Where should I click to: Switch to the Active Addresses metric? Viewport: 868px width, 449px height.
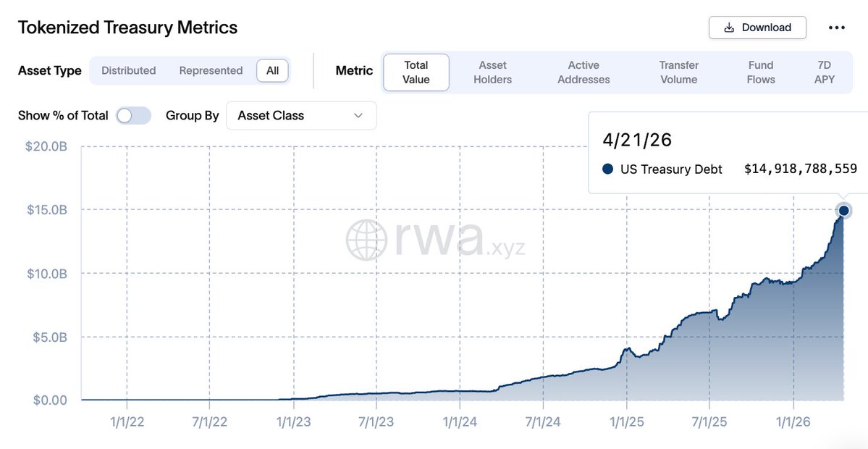point(583,72)
